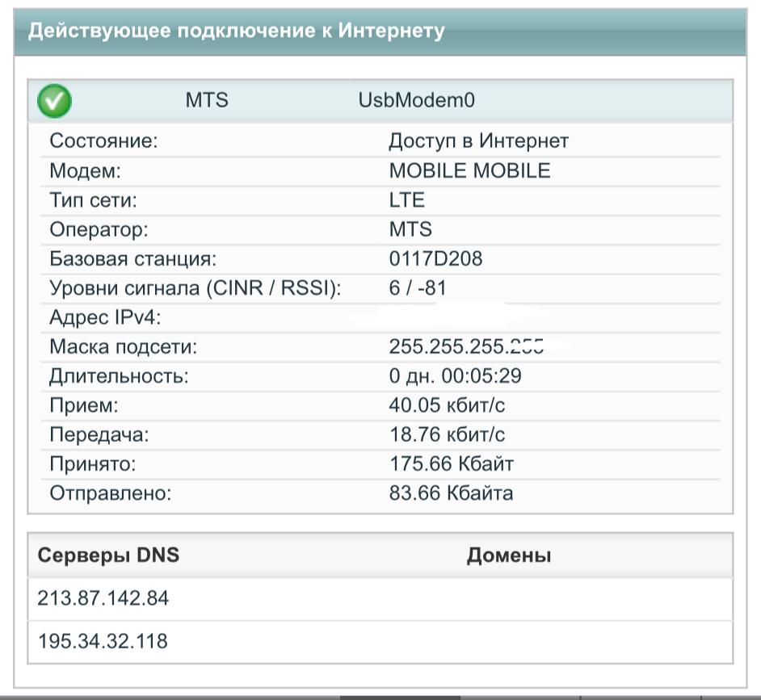Click the sent total '83.66 Кбайта'

point(451,493)
